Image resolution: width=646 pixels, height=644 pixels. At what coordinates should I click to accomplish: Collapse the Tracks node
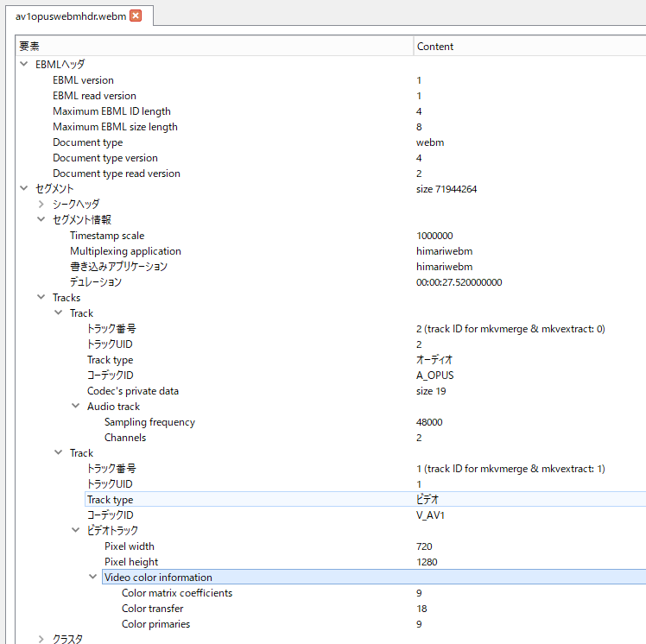41,298
